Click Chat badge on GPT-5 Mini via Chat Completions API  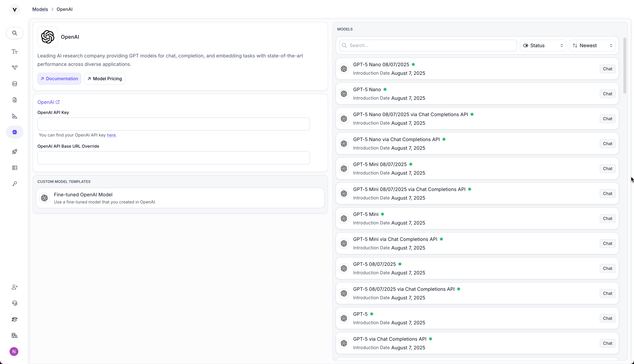click(x=608, y=243)
